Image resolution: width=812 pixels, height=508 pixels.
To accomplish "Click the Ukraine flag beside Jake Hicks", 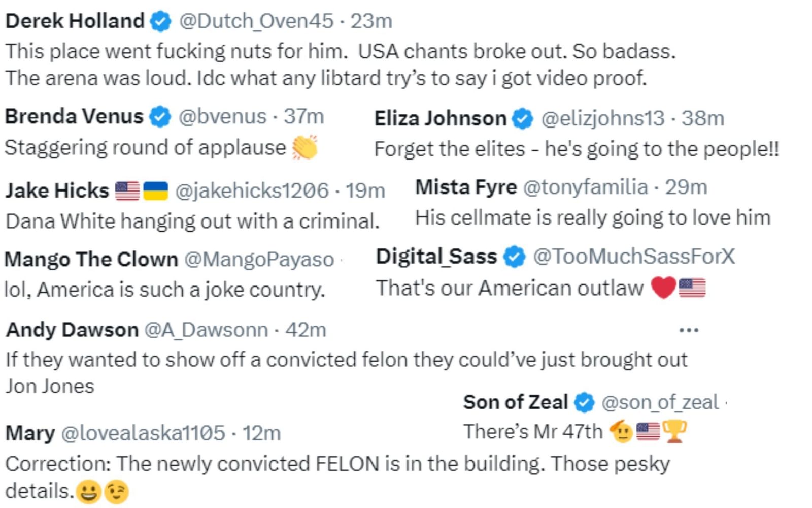I will pyautogui.click(x=155, y=191).
